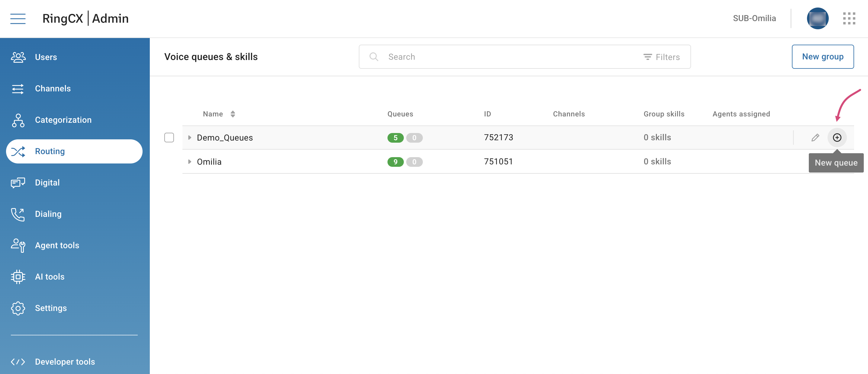Expand the Omilia group
This screenshot has width=868, height=374.
click(x=189, y=162)
